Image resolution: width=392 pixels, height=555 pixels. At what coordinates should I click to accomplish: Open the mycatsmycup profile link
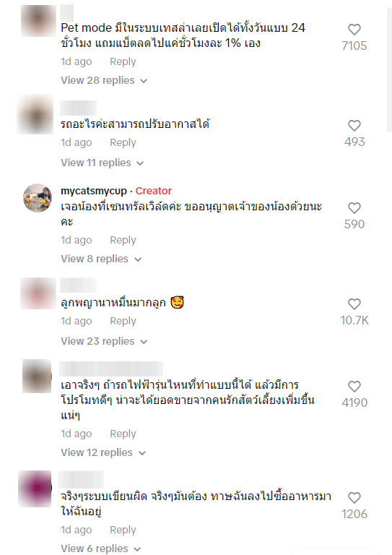94,191
